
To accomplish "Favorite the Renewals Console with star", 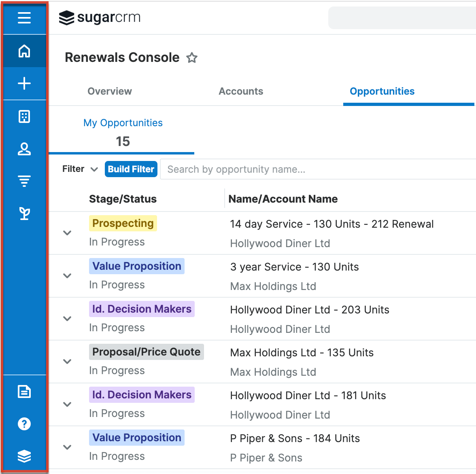I will click(192, 58).
